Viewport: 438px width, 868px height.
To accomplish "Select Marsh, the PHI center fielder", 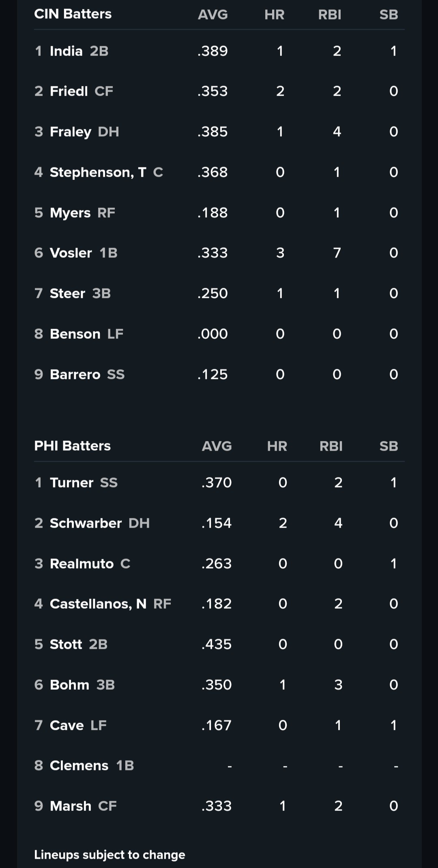I will pos(71,806).
